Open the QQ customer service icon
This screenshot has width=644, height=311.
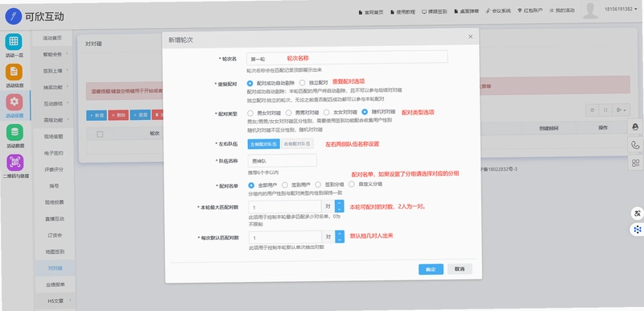coord(635,127)
